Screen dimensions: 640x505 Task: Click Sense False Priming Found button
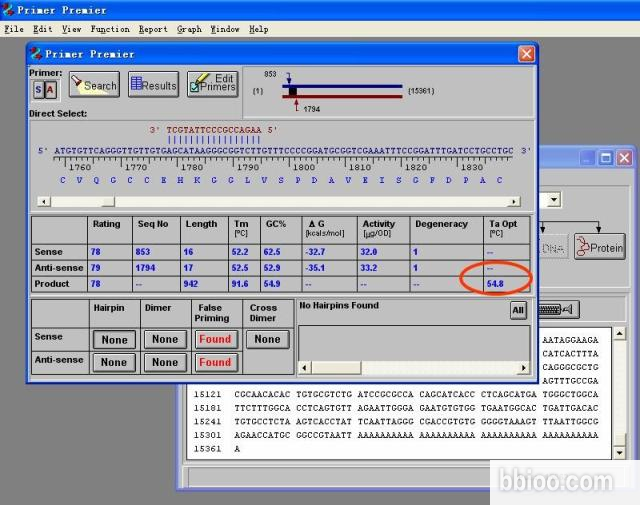pos(216,339)
